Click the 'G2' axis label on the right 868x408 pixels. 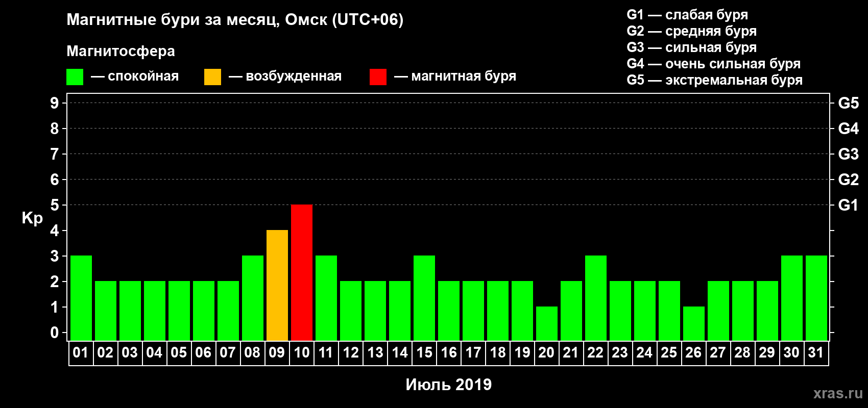tap(848, 180)
